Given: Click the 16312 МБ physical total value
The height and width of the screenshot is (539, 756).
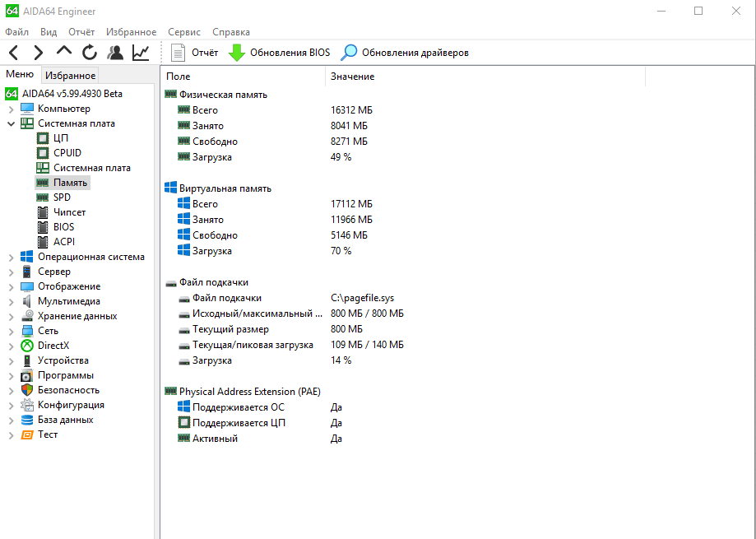Looking at the screenshot, I should pos(351,110).
